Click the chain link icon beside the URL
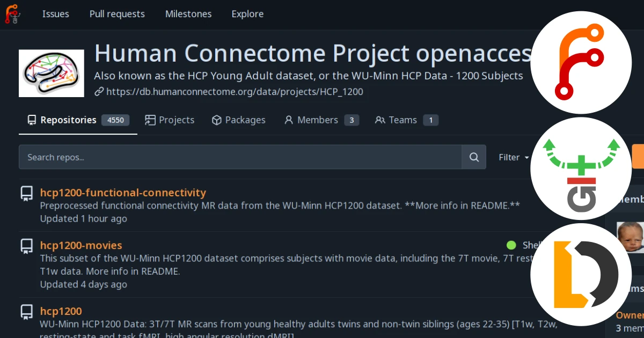Viewport: 644px width, 338px height. pos(99,92)
